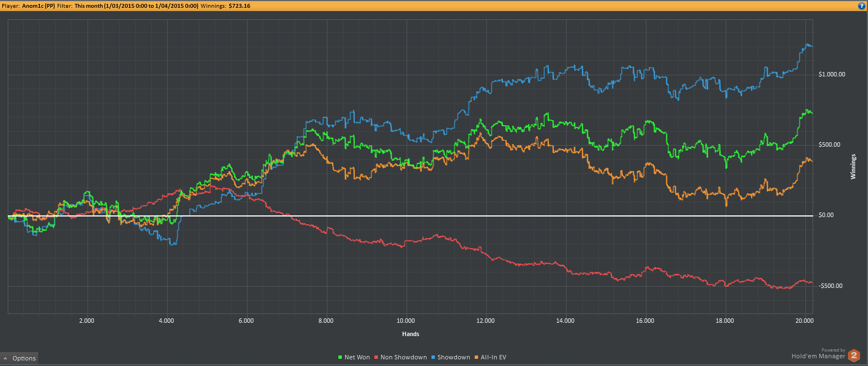Click the 14.000 hands axis label

[566, 321]
